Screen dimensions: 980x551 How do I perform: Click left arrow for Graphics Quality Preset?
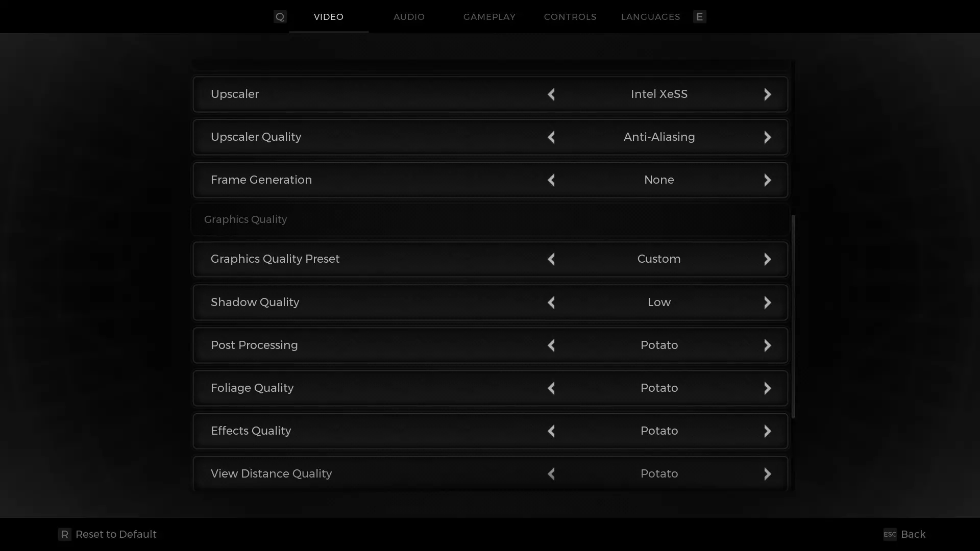(x=551, y=259)
